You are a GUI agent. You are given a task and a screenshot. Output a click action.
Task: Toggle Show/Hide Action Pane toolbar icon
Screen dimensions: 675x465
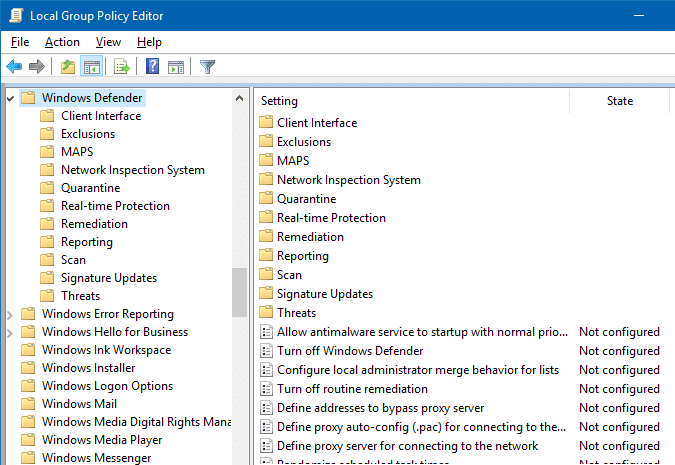(x=176, y=67)
